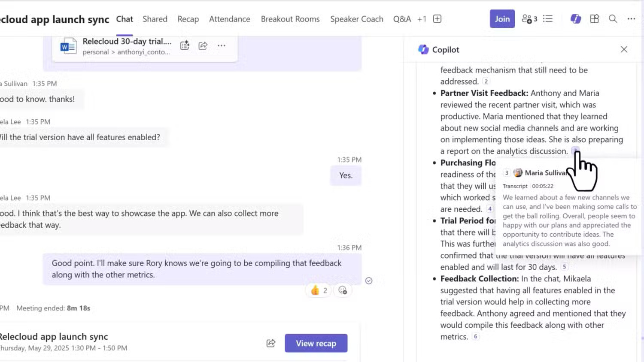Click the Maria Sullivan avatar in the citation popup
644x362 pixels.
coord(518,173)
